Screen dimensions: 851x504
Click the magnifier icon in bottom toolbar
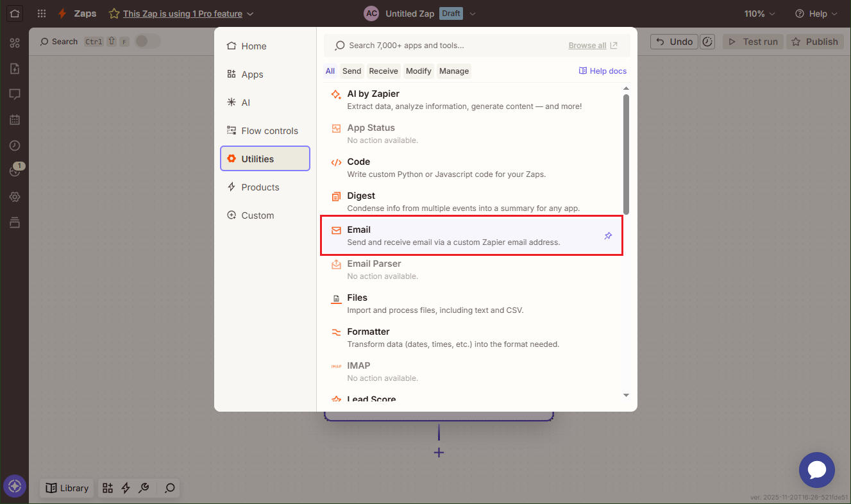tap(170, 488)
